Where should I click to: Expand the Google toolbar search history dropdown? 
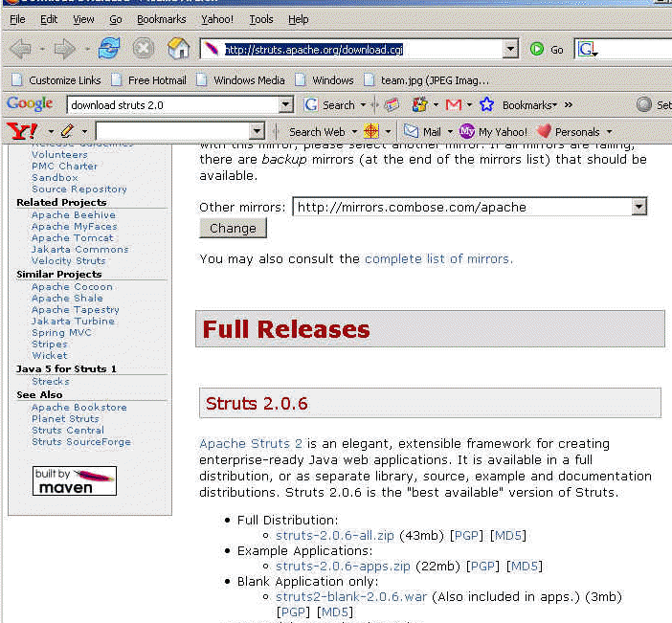pyautogui.click(x=286, y=104)
